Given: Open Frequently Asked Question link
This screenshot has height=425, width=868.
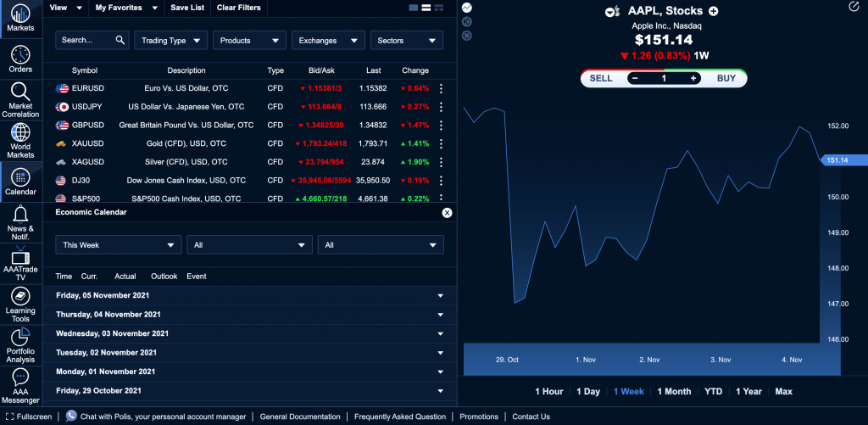Looking at the screenshot, I should tap(400, 417).
